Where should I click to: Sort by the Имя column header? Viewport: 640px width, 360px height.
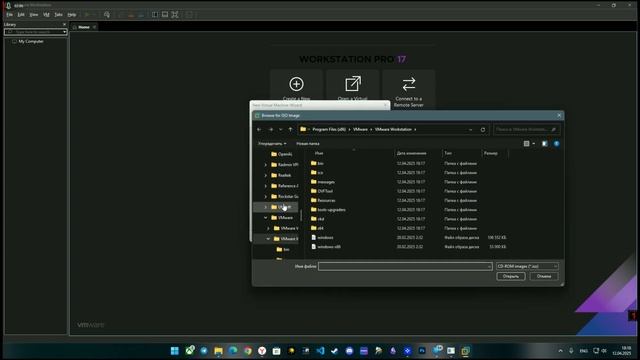(x=319, y=153)
